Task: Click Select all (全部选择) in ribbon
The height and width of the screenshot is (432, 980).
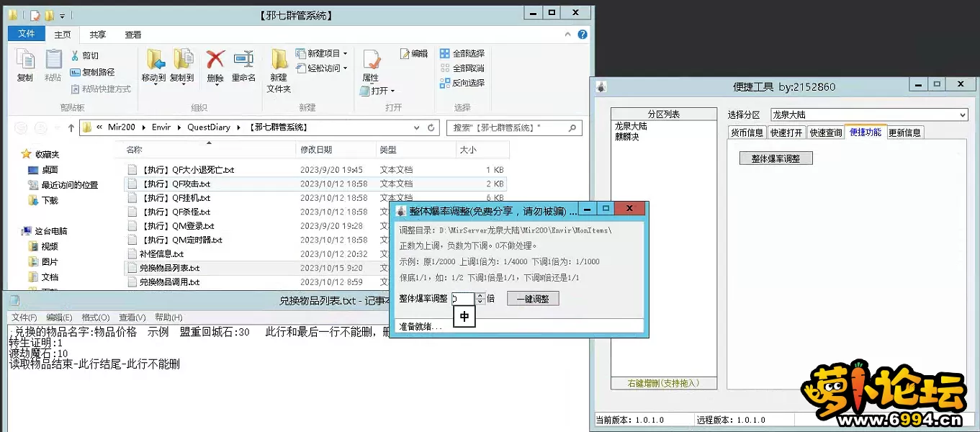Action: point(462,53)
